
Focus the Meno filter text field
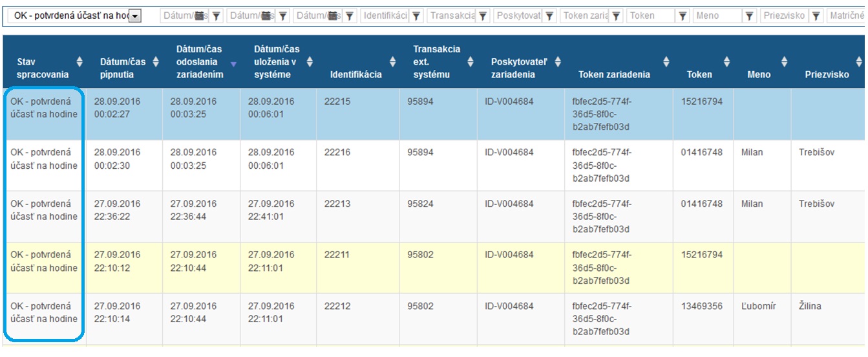click(x=717, y=16)
